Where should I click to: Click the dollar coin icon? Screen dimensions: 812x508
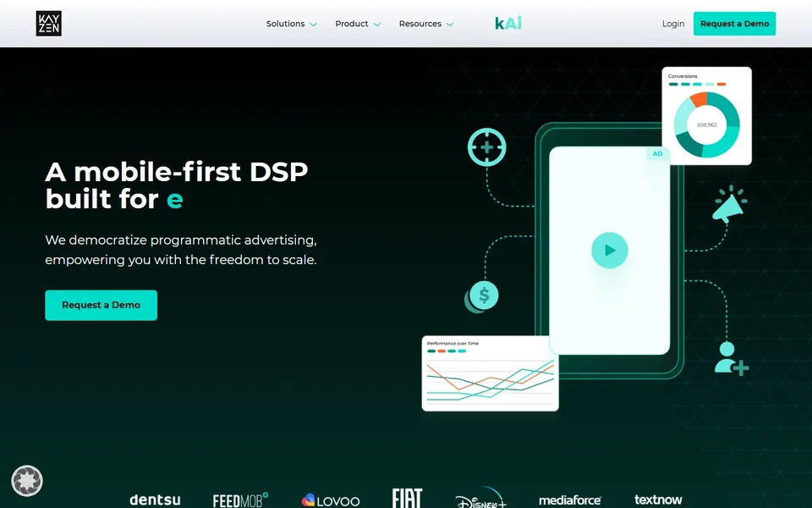(481, 296)
